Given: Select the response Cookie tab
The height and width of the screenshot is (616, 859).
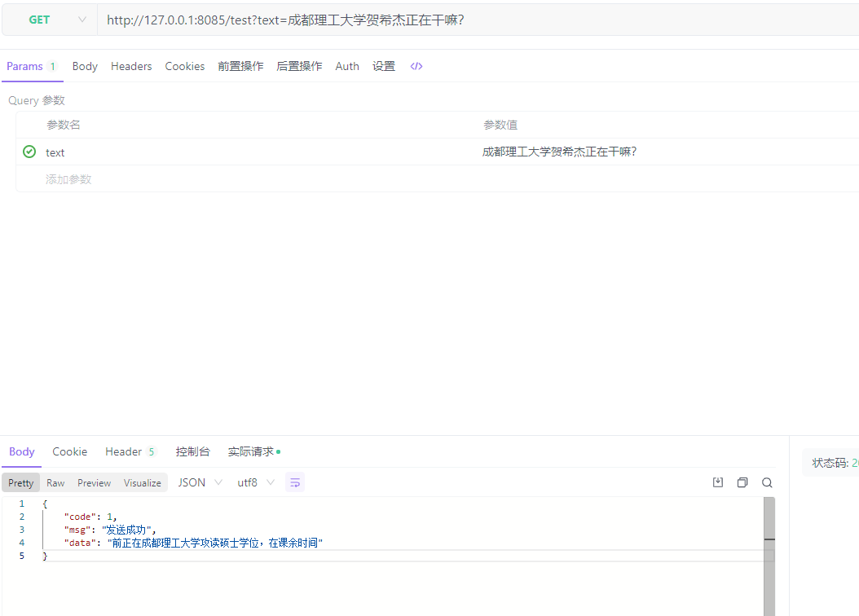Looking at the screenshot, I should 69,451.
